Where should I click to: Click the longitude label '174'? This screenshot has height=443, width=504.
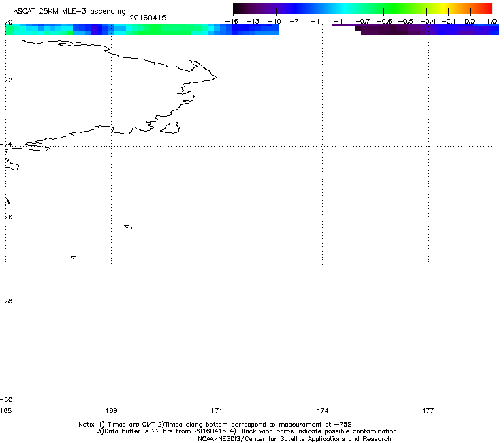pos(322,411)
